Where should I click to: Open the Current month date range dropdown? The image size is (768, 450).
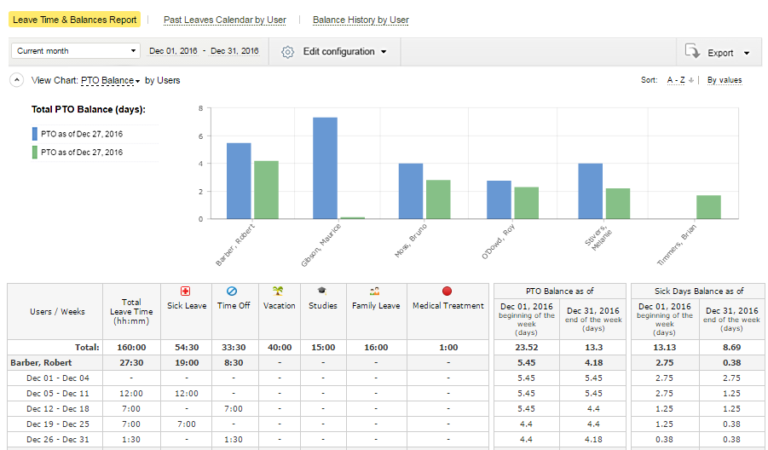(x=76, y=51)
